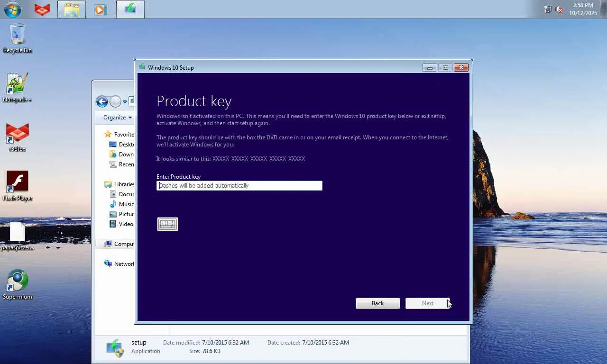Image resolution: width=607 pixels, height=364 pixels.
Task: Open network status icon in system tray
Action: point(548,9)
